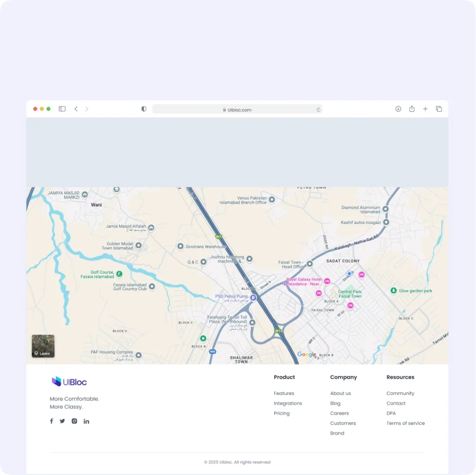The height and width of the screenshot is (475, 476).
Task: Toggle the browser sidebar icon
Action: click(x=62, y=109)
